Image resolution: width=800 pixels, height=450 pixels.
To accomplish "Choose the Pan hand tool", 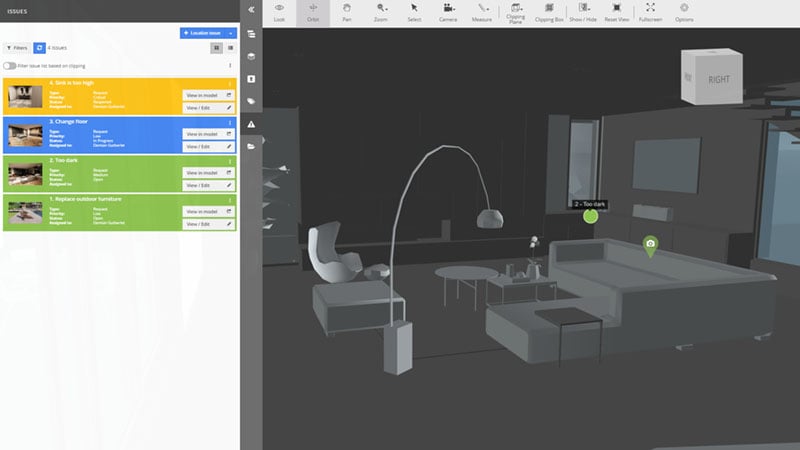I will click(346, 13).
